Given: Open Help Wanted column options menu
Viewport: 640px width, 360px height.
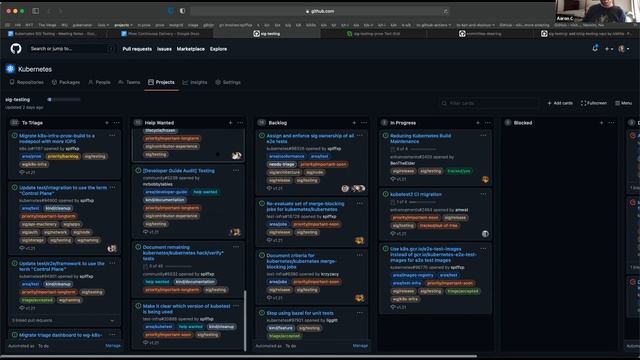Looking at the screenshot, I should click(x=240, y=122).
